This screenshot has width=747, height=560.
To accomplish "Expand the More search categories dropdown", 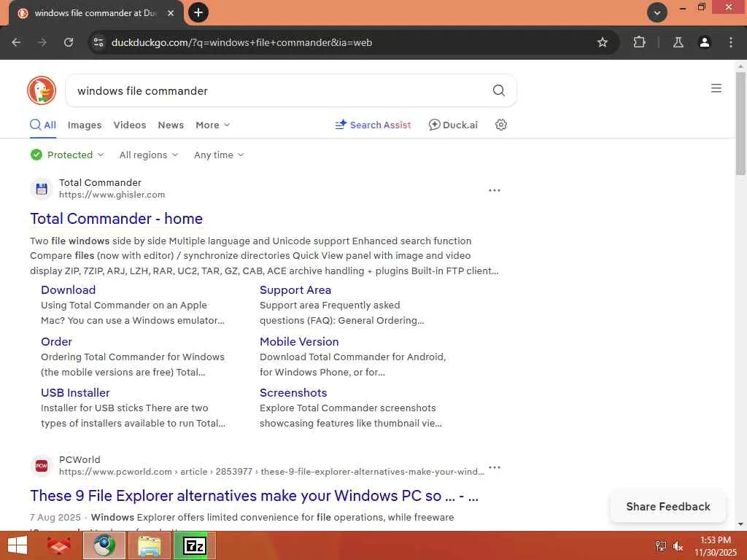I will [212, 125].
